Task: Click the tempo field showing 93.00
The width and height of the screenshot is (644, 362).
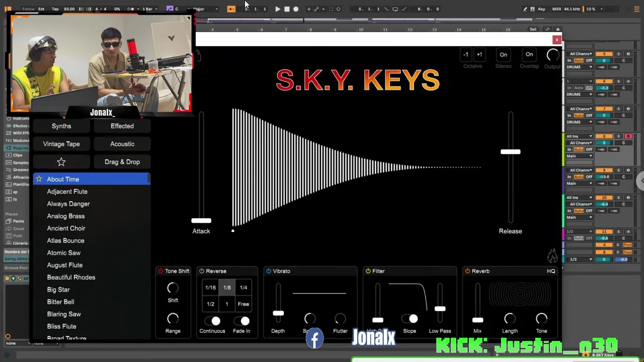Action: click(69, 9)
